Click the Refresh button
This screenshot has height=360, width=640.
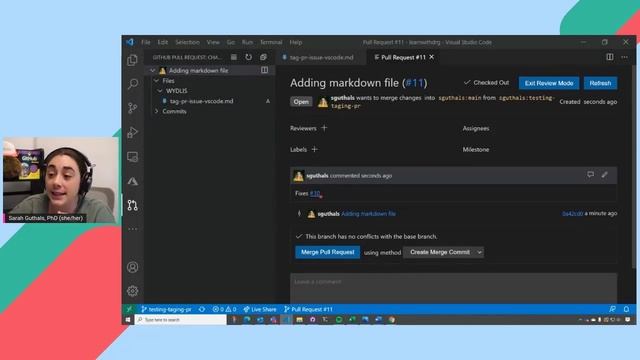(x=600, y=83)
